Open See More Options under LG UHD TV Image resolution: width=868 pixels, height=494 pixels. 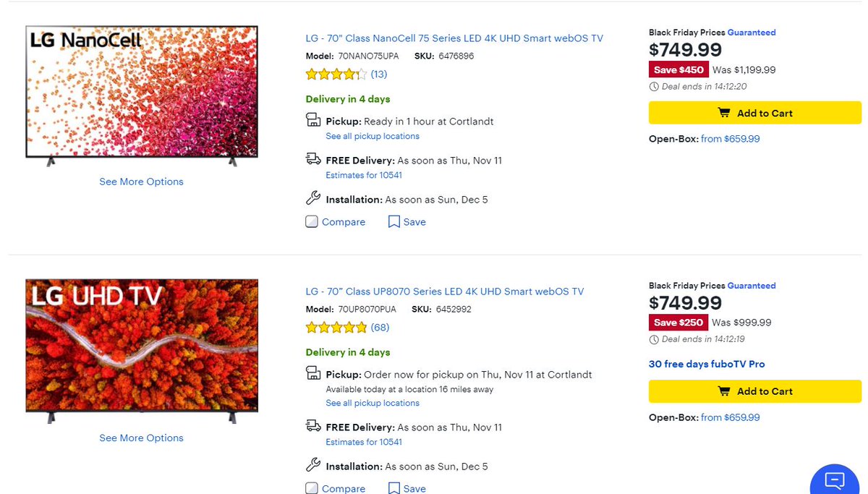pos(141,438)
